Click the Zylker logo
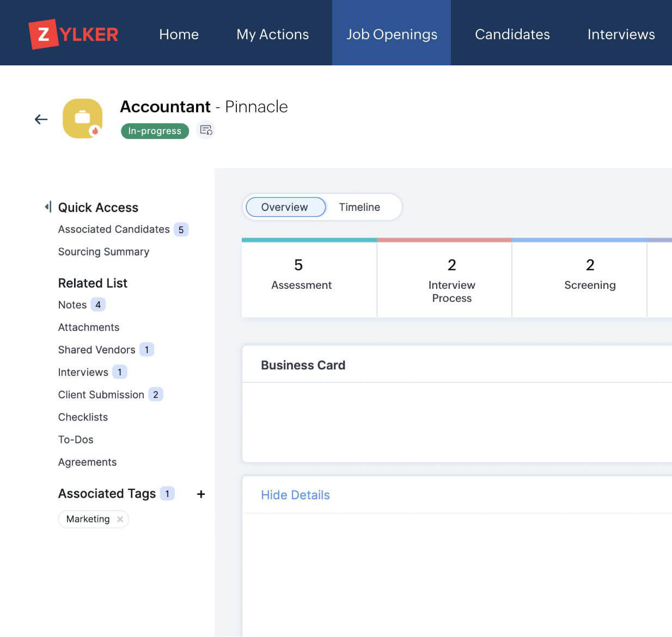 (x=74, y=34)
